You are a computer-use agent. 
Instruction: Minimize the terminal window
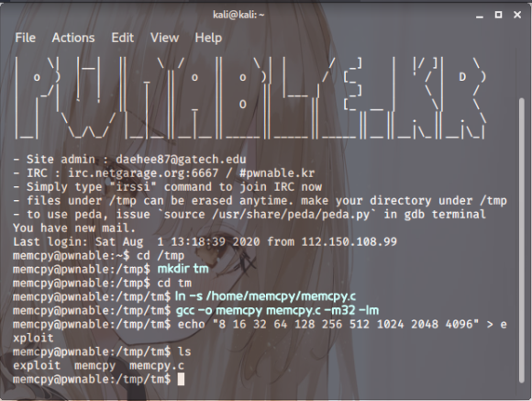[480, 16]
